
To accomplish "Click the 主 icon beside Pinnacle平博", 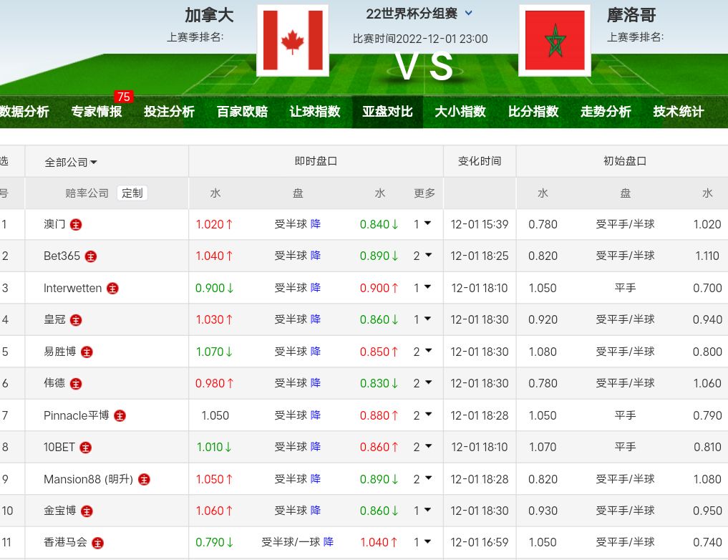I will point(120,415).
